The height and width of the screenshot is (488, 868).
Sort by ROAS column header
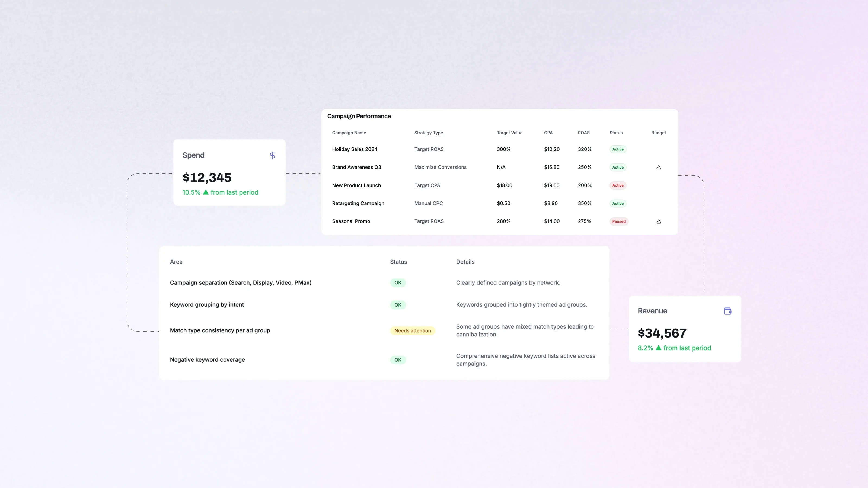[x=583, y=133]
